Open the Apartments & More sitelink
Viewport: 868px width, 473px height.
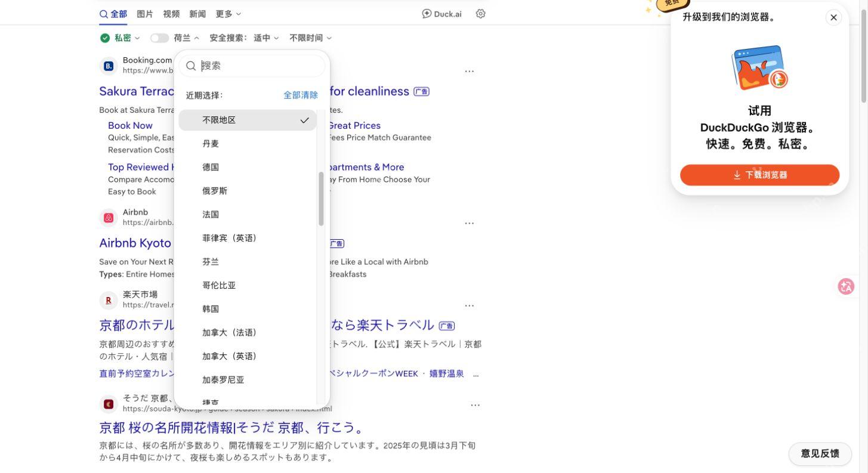(367, 167)
